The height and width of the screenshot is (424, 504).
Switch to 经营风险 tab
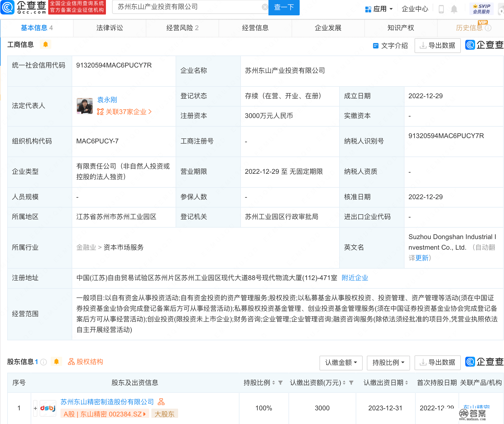tap(182, 28)
